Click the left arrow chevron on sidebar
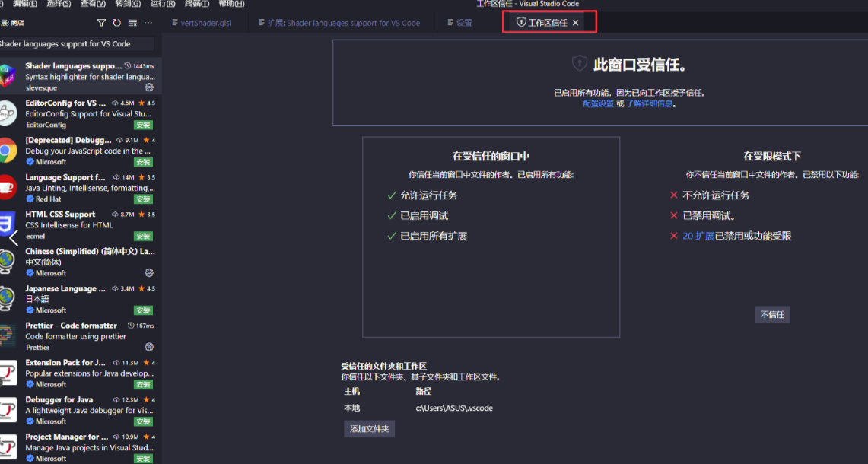 point(14,238)
